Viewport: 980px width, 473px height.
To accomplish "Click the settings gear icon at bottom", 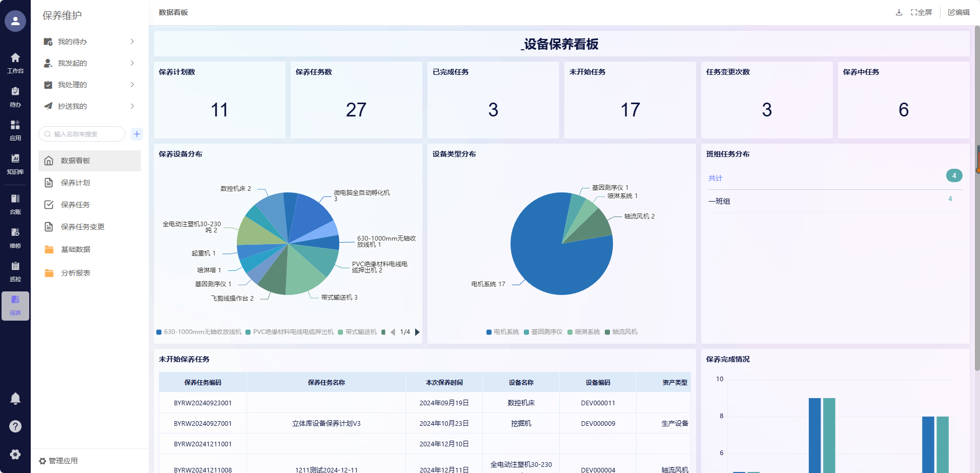I will pos(15,455).
